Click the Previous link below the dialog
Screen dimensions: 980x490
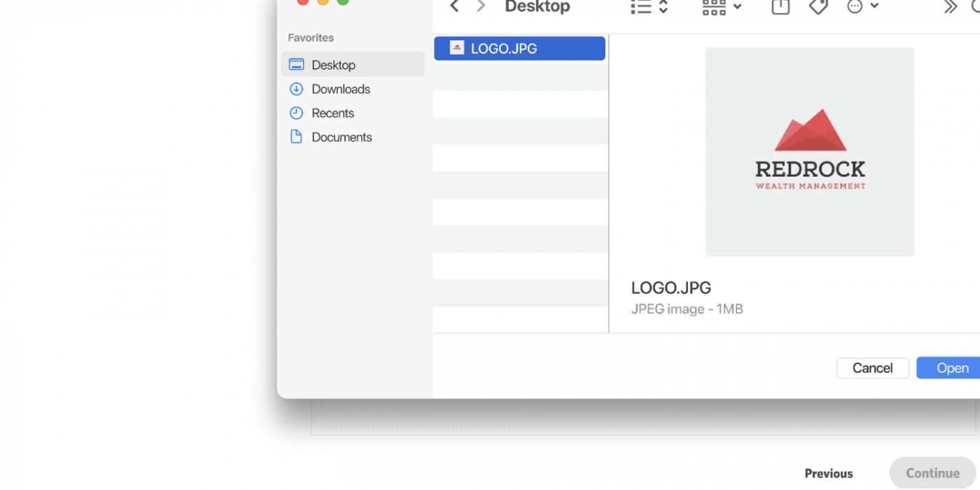pyautogui.click(x=828, y=474)
